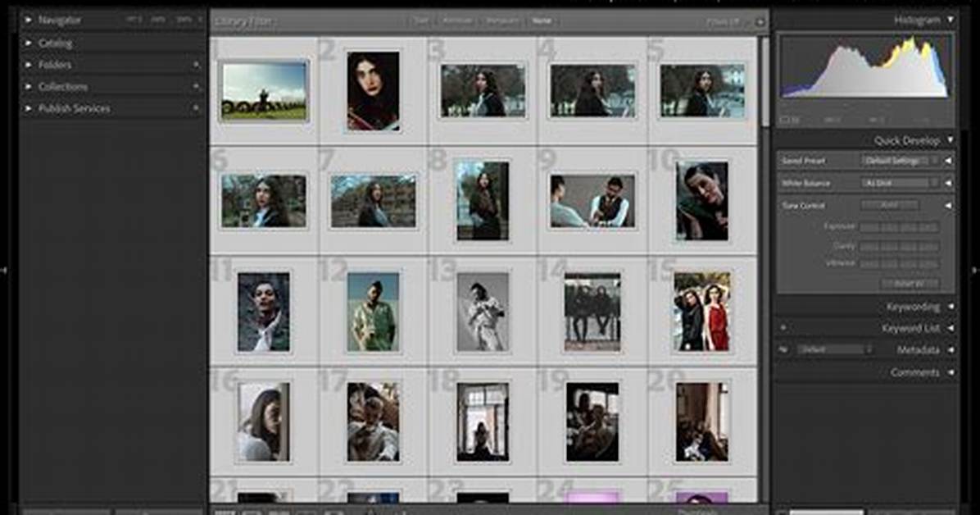Viewport: 980px width, 515px height.
Task: Switch Library Filter to Metadata
Action: point(501,21)
